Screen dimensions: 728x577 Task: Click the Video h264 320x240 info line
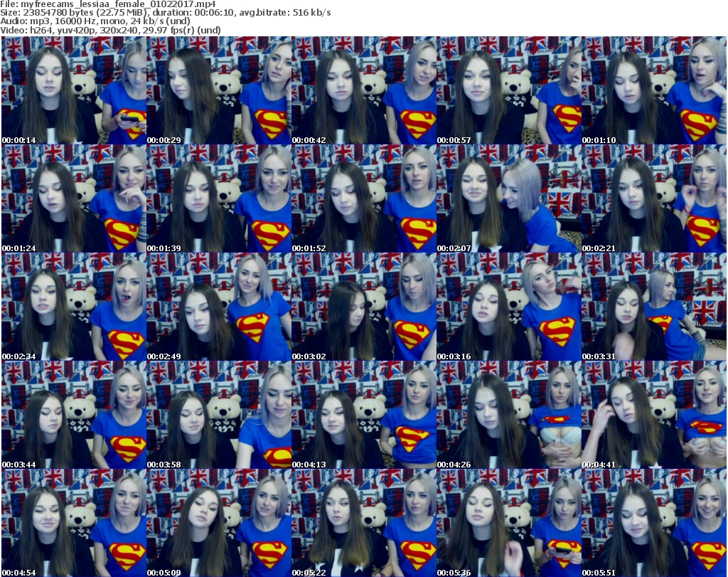110,30
